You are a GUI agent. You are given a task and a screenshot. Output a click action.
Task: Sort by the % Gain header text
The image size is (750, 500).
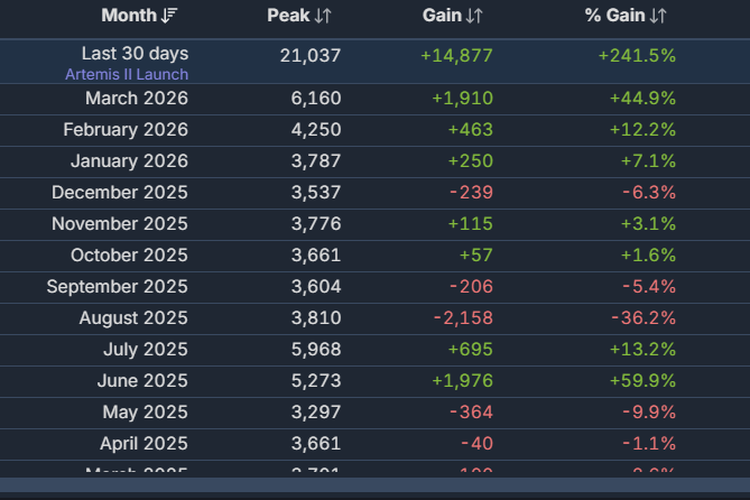click(x=615, y=15)
